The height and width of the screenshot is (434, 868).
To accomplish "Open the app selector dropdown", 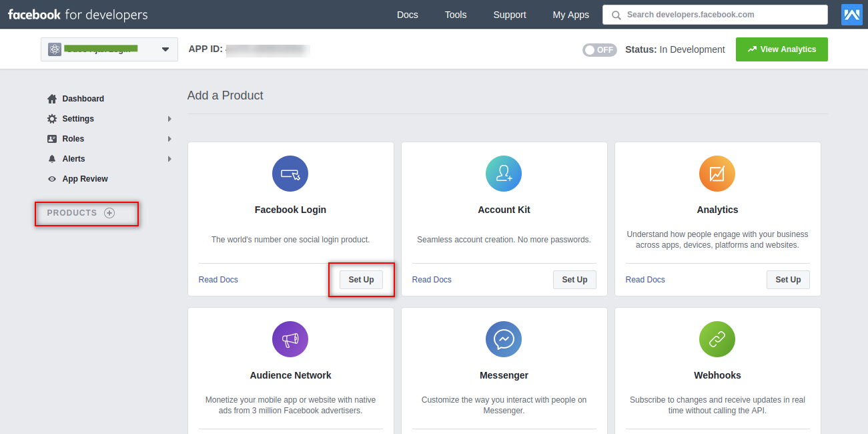I will point(109,49).
